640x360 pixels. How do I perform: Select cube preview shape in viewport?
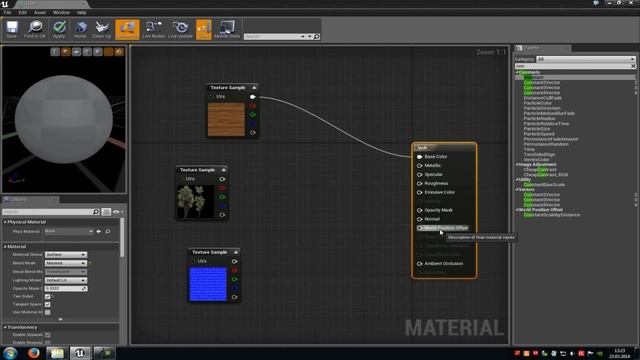(x=87, y=52)
